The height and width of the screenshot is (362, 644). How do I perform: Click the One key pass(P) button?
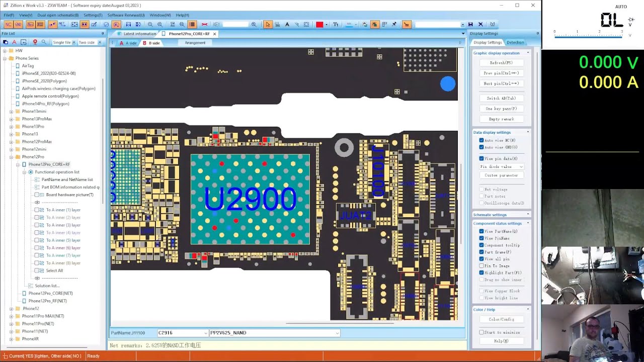tap(501, 109)
